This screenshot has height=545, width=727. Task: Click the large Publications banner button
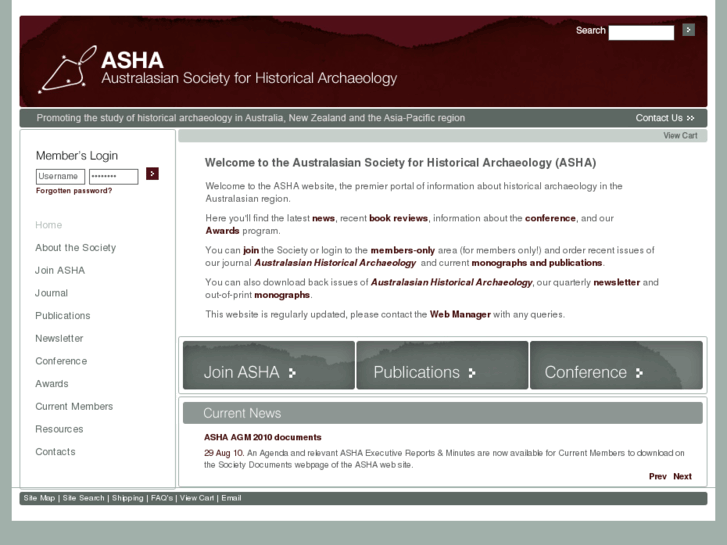point(442,365)
